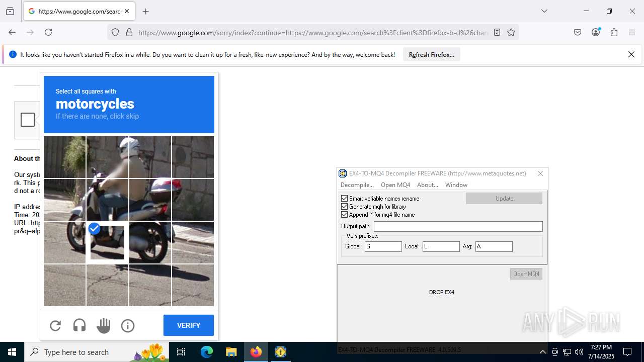644x362 pixels.
Task: Close the Google search tab
Action: pyautogui.click(x=127, y=11)
